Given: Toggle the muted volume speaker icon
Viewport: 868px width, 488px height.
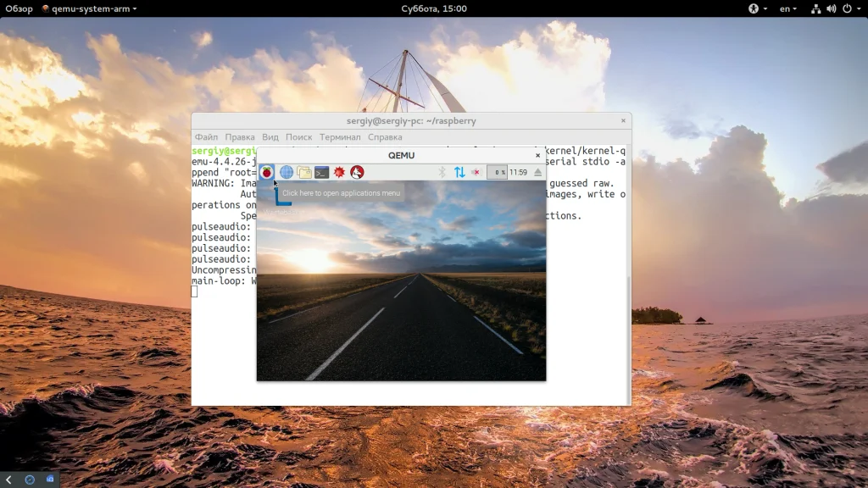Looking at the screenshot, I should point(476,172).
